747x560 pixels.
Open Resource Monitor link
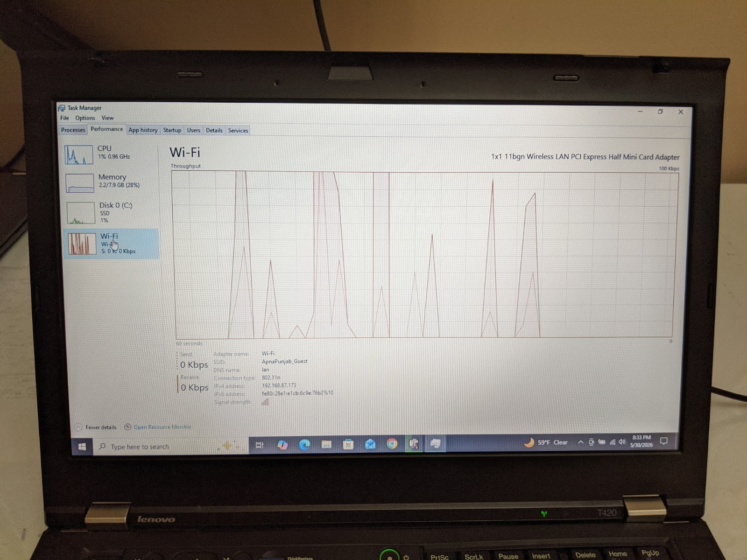click(x=158, y=427)
